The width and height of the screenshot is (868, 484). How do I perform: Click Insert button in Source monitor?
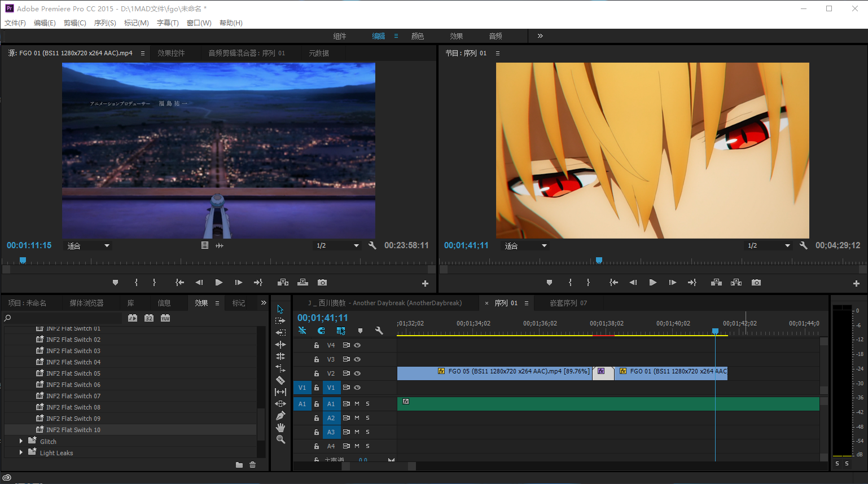pyautogui.click(x=283, y=282)
